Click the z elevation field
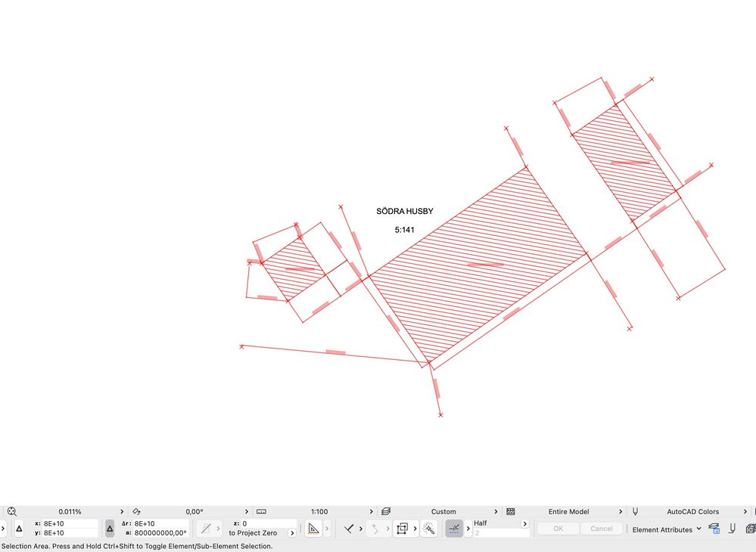Screen dimensions: 756x552 [x=269, y=523]
